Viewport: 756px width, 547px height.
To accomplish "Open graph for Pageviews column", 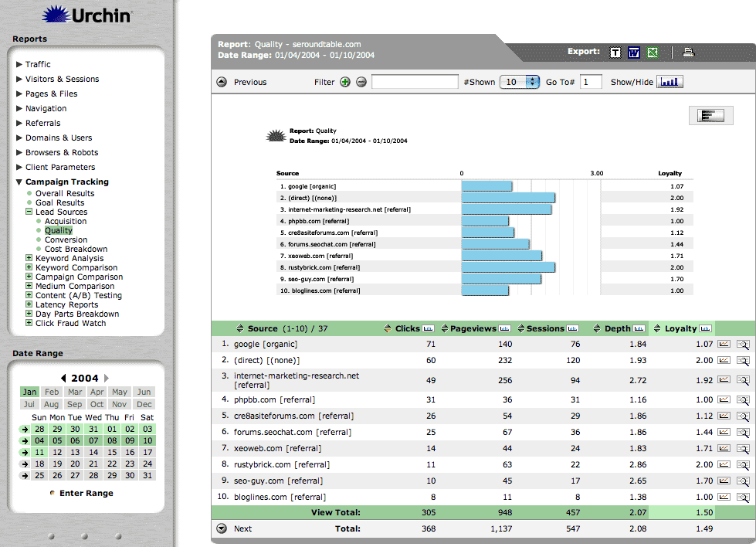I will click(x=504, y=329).
